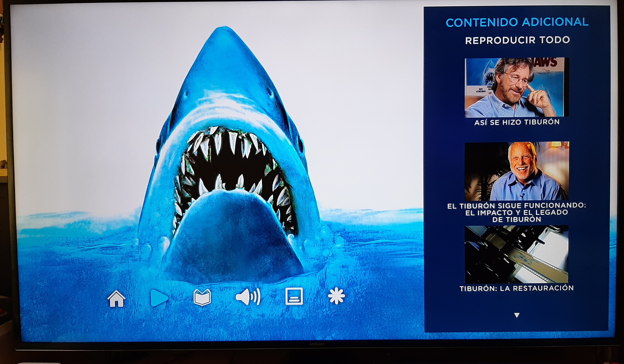Select EL TIBURÓN SIGUE FUNCIONANDO title text
This screenshot has height=364, width=624.
pos(517,212)
